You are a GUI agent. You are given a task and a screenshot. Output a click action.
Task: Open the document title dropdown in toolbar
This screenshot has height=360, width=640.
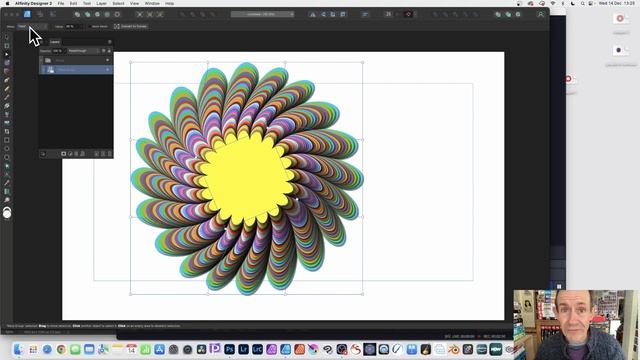coord(262,14)
